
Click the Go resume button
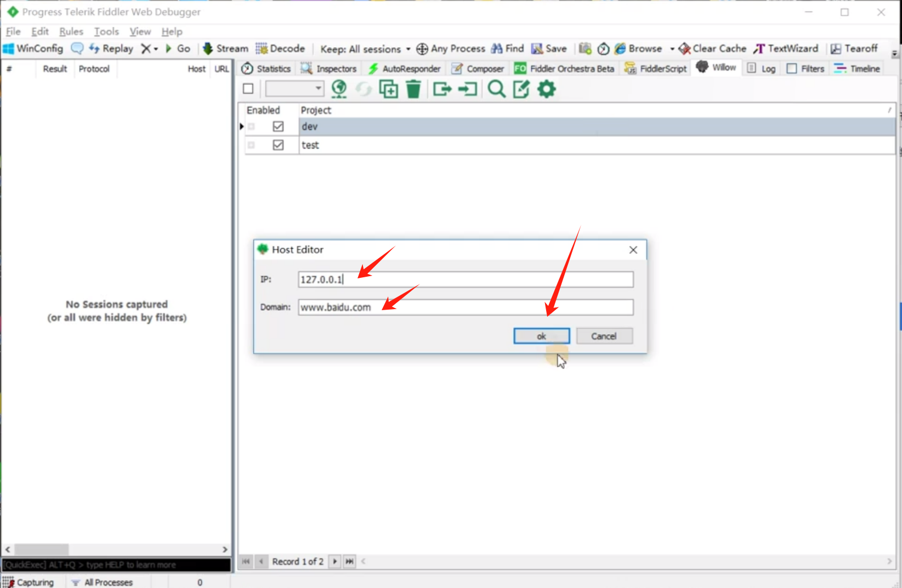point(178,49)
